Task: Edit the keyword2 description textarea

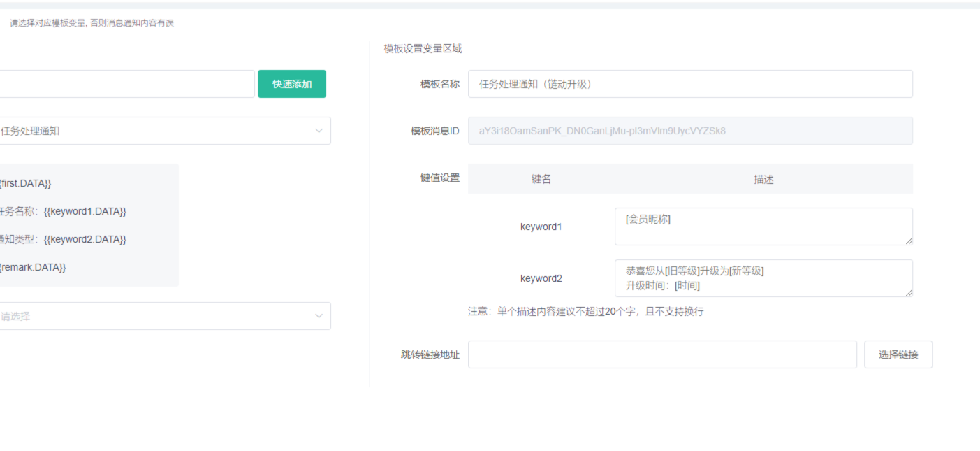Action: tap(763, 278)
